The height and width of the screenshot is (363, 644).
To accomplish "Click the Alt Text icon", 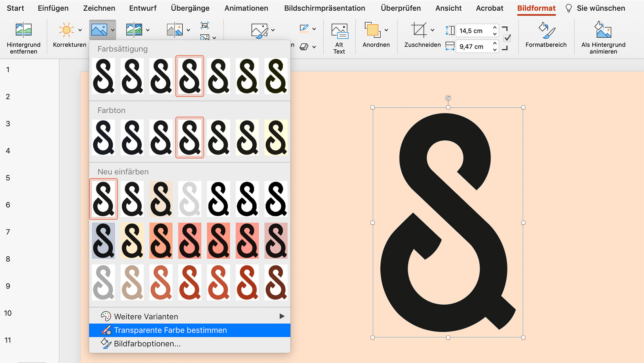I will (339, 31).
